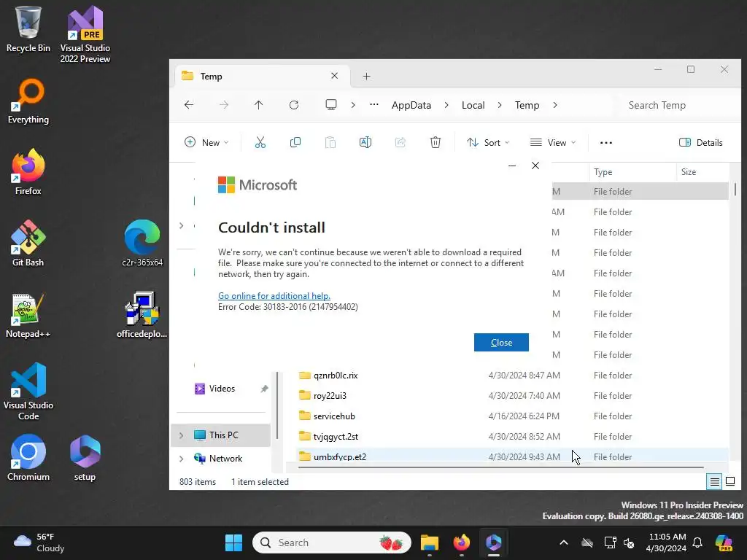Image resolution: width=747 pixels, height=560 pixels.
Task: Click the horizontal scrollbar of file list
Action: [500, 467]
